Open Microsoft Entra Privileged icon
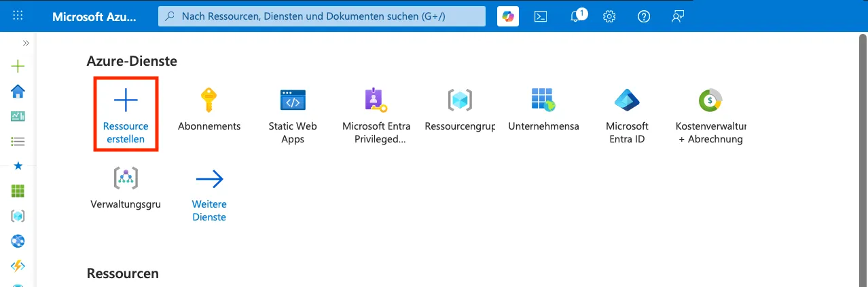This screenshot has width=868, height=287. tap(376, 100)
